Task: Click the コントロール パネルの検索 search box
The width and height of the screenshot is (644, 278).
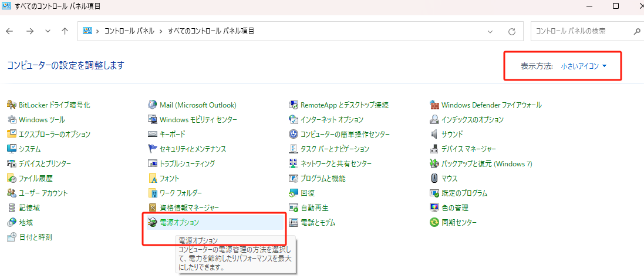Action: tap(586, 31)
